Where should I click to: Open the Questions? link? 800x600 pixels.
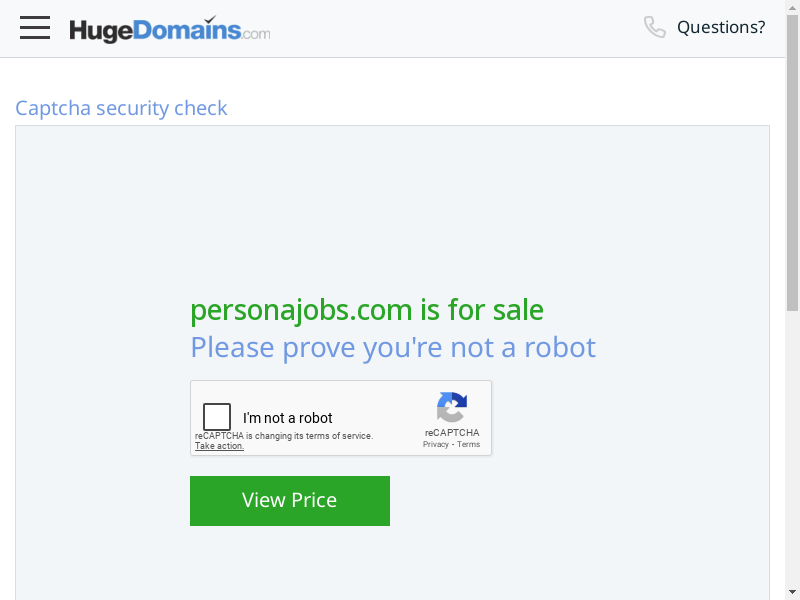pyautogui.click(x=721, y=27)
